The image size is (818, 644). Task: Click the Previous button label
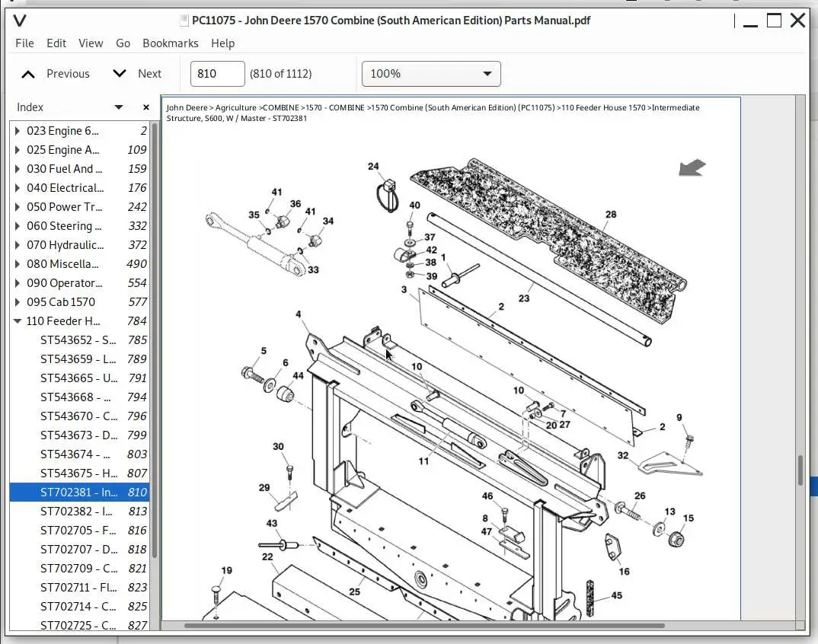[68, 74]
